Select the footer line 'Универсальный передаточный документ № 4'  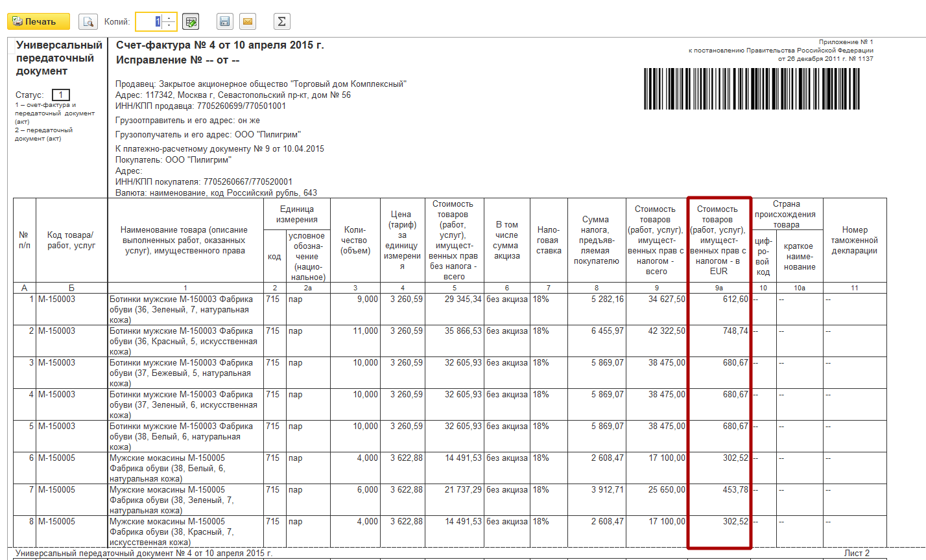point(144,554)
